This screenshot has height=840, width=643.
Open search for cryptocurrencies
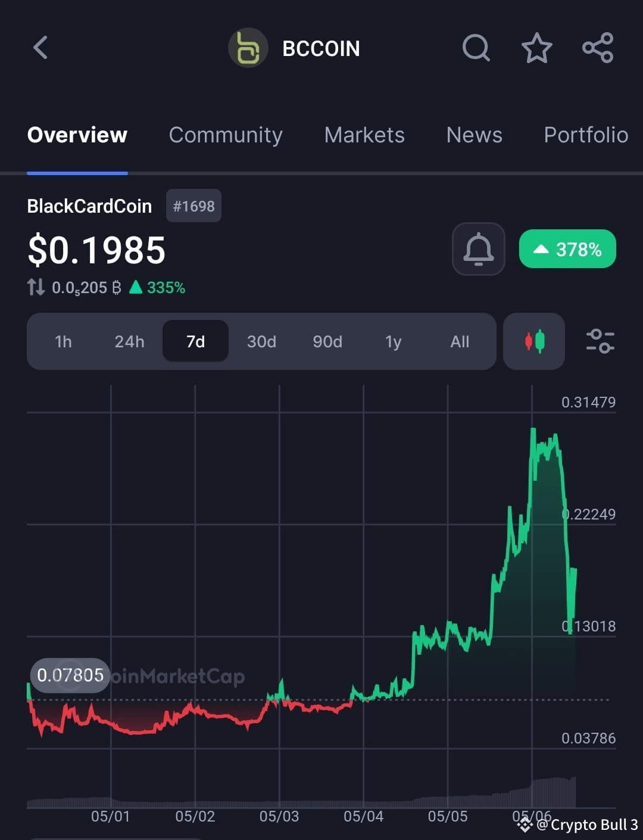click(x=476, y=49)
